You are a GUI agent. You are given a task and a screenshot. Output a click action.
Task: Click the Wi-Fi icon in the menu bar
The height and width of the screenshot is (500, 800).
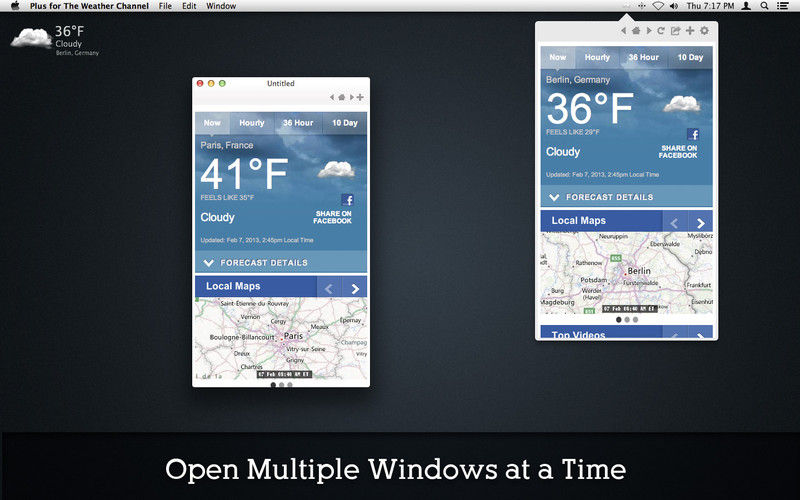coord(658,6)
